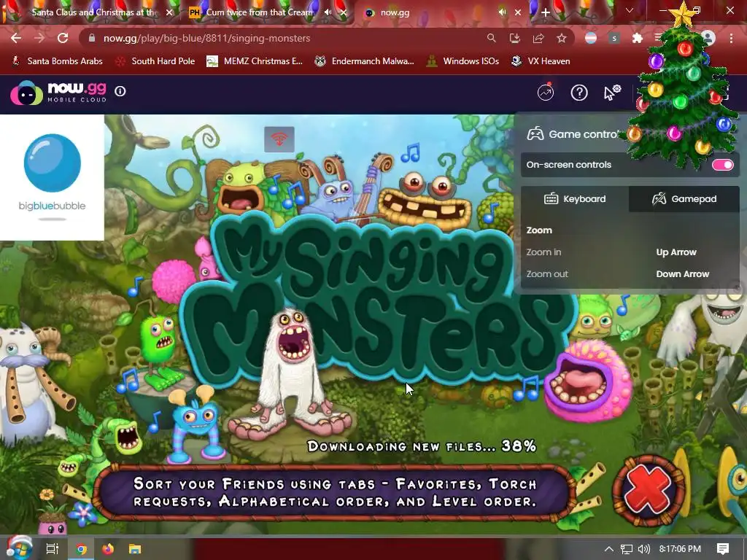Image resolution: width=747 pixels, height=560 pixels.
Task: Open the help question mark icon
Action: 579,93
